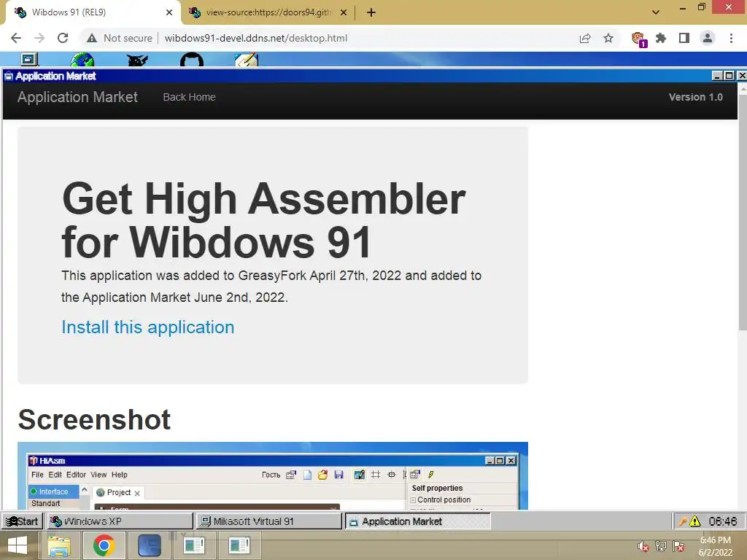Viewport: 747px width, 560px height.
Task: Open Chrome's tab search chevron
Action: 656,12
